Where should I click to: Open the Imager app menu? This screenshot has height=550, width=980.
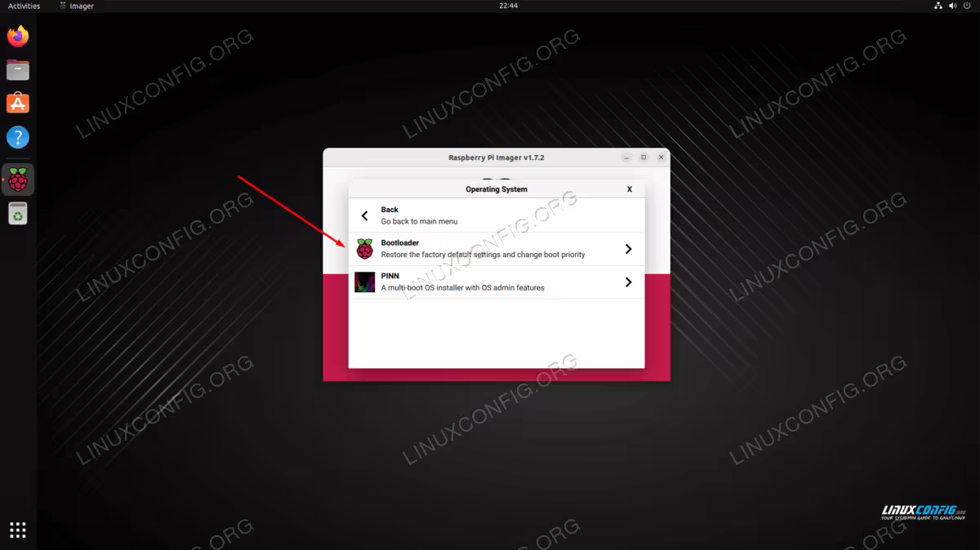pos(77,6)
